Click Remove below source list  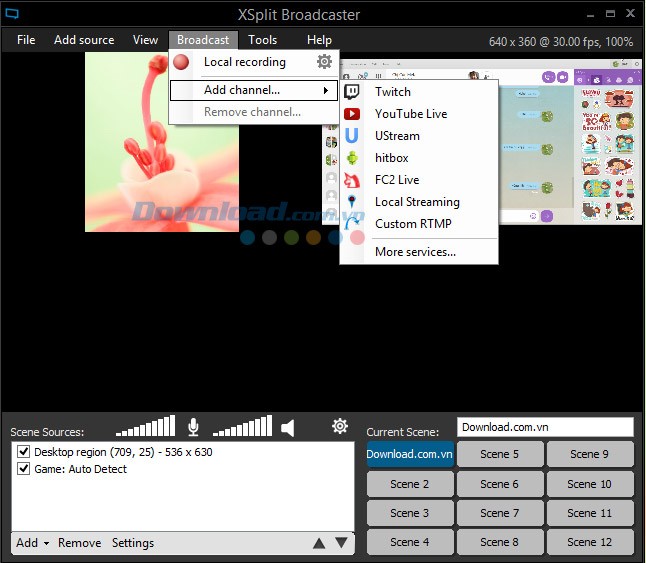click(80, 543)
